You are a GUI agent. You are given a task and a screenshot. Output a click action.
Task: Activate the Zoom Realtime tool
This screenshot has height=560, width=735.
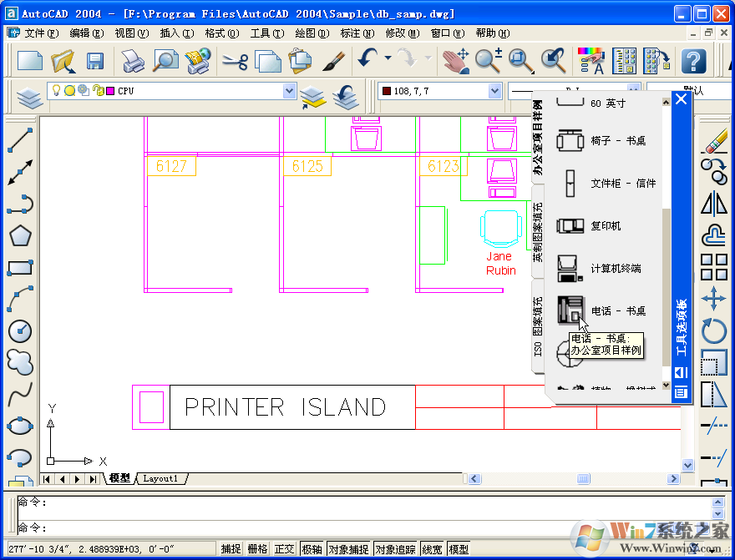(487, 61)
